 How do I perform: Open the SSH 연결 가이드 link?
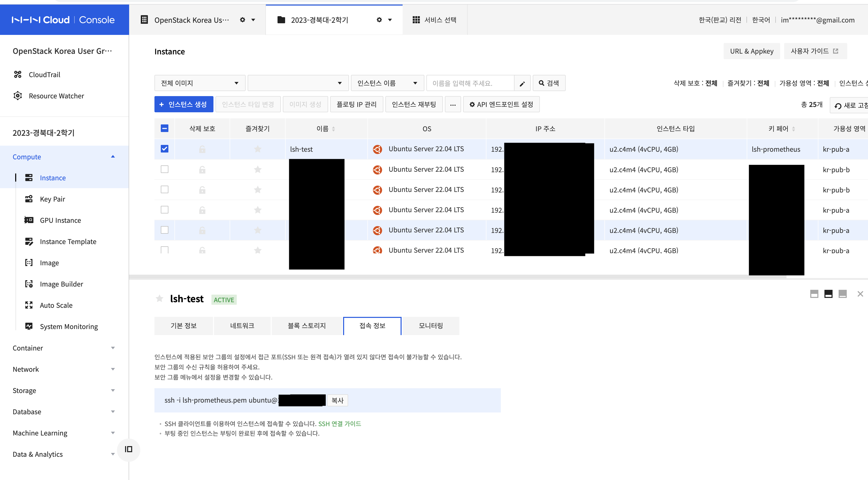tap(339, 423)
